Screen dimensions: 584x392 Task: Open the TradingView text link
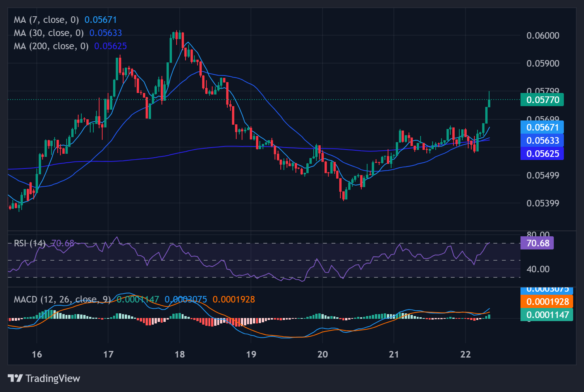point(53,378)
